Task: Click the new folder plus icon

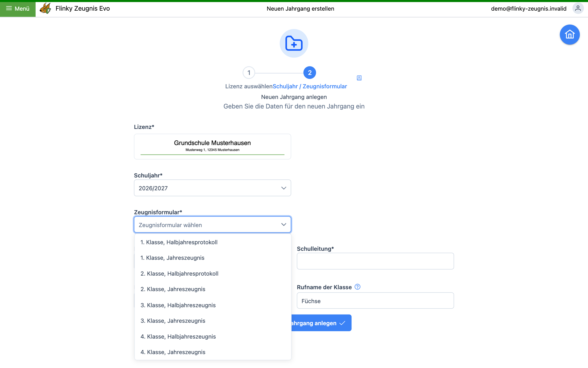Action: (294, 43)
